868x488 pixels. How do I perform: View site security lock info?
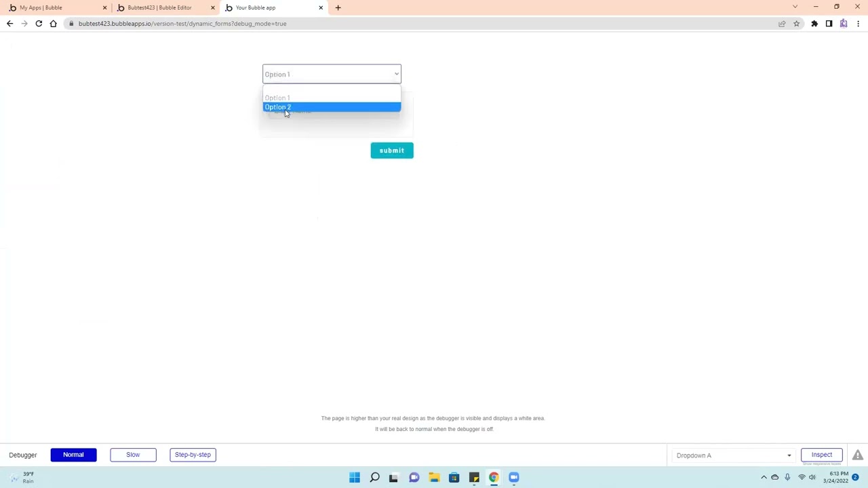(71, 24)
